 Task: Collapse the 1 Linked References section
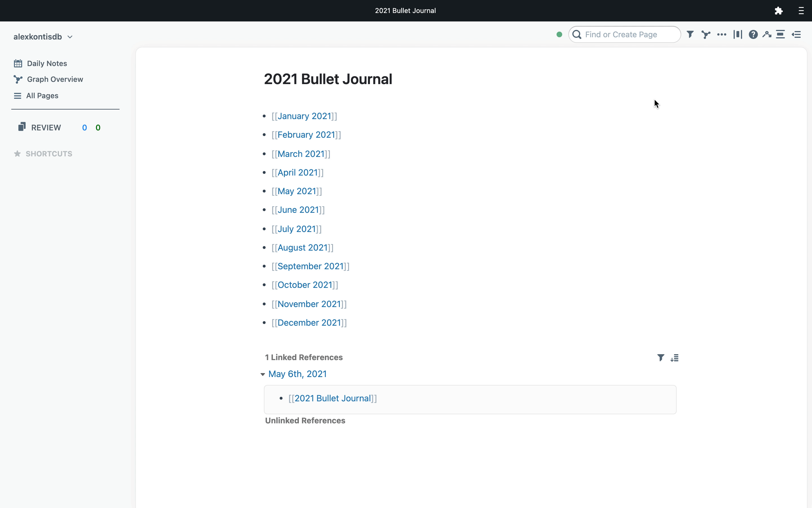tap(304, 357)
